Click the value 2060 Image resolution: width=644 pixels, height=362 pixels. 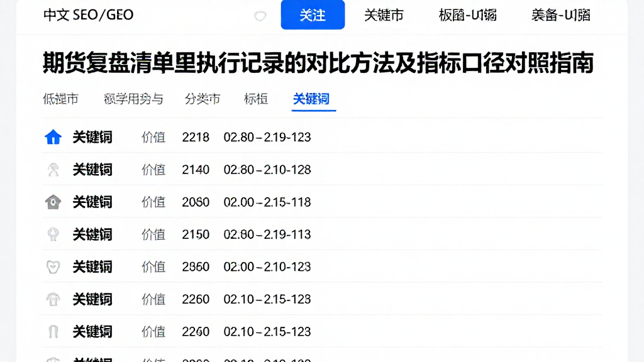point(196,202)
